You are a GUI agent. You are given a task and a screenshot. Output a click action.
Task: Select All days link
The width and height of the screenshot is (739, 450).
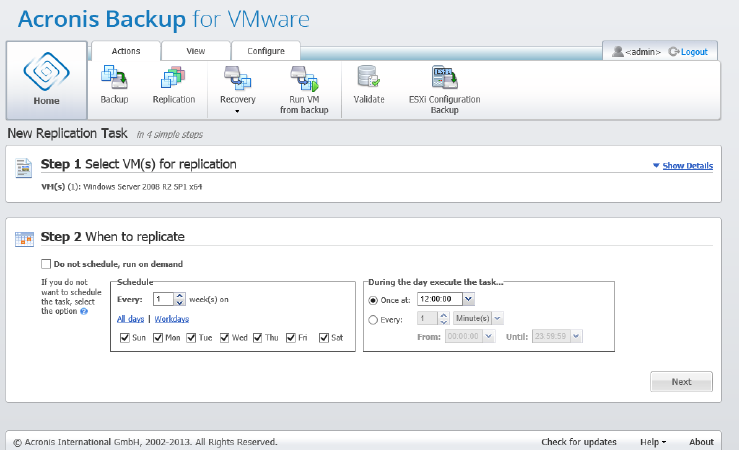click(130, 319)
